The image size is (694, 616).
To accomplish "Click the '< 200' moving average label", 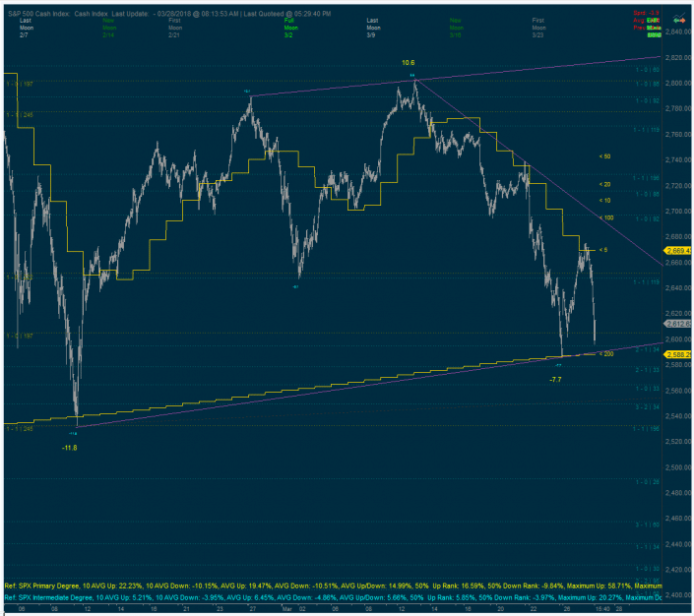I will coord(606,354).
